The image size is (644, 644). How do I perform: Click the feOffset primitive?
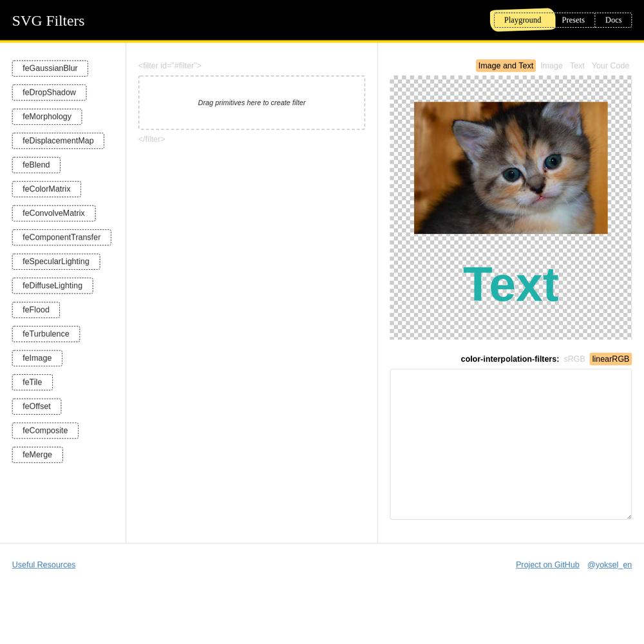pos(37,406)
